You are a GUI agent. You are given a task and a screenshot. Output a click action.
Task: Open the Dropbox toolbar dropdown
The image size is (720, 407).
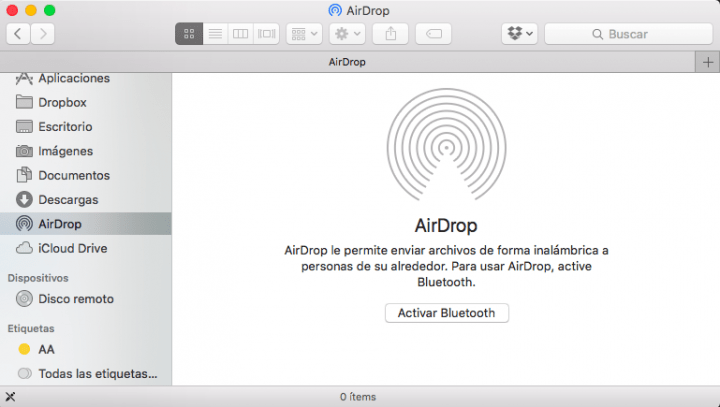[x=519, y=34]
